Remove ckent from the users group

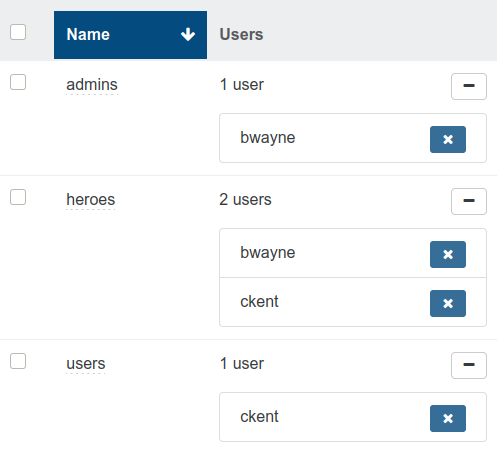pyautogui.click(x=448, y=418)
